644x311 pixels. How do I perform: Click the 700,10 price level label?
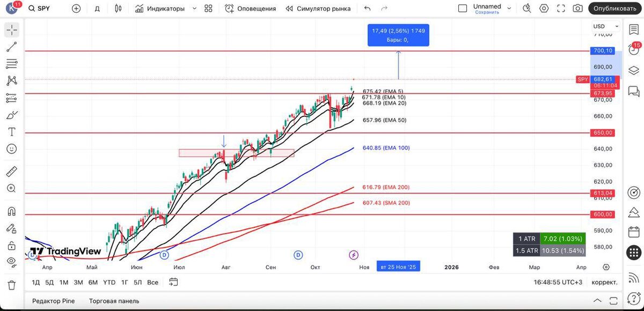coord(603,51)
